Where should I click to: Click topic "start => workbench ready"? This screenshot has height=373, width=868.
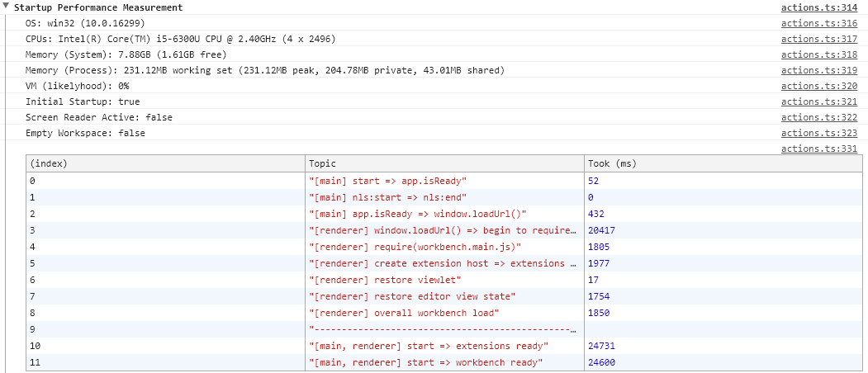point(425,362)
